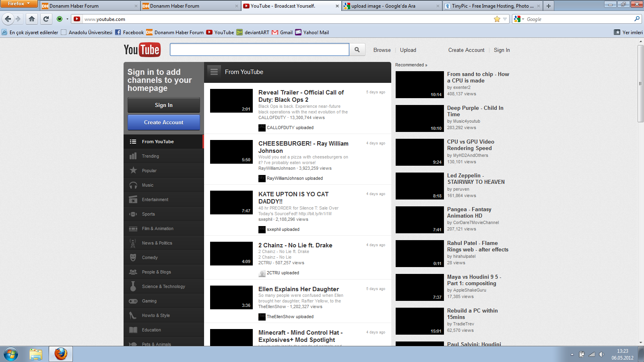
Task: Click the search magnifier button
Action: tap(357, 49)
